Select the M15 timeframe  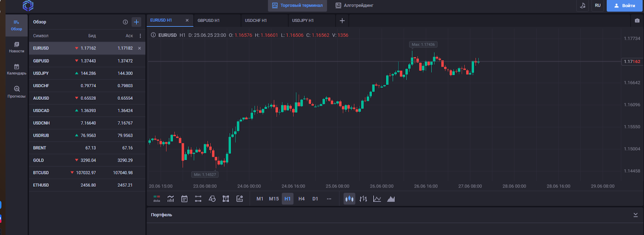(x=274, y=199)
